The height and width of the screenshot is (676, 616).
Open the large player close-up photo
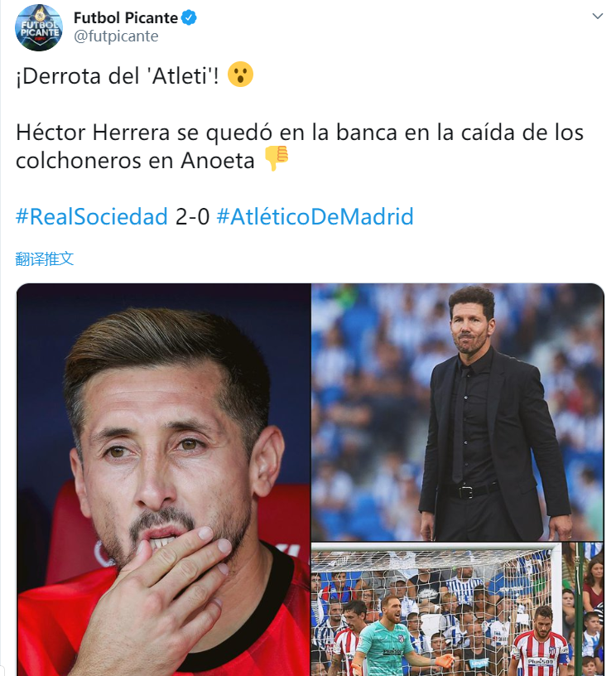(164, 480)
